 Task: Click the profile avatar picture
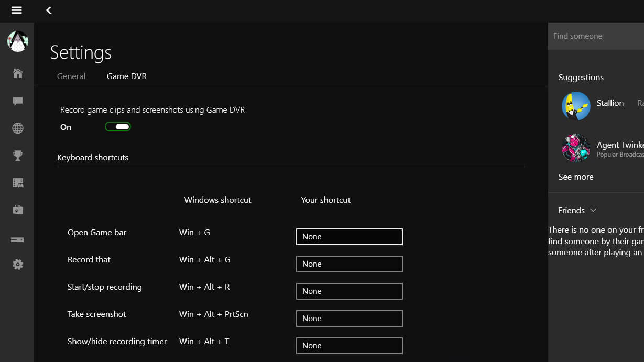(x=17, y=41)
